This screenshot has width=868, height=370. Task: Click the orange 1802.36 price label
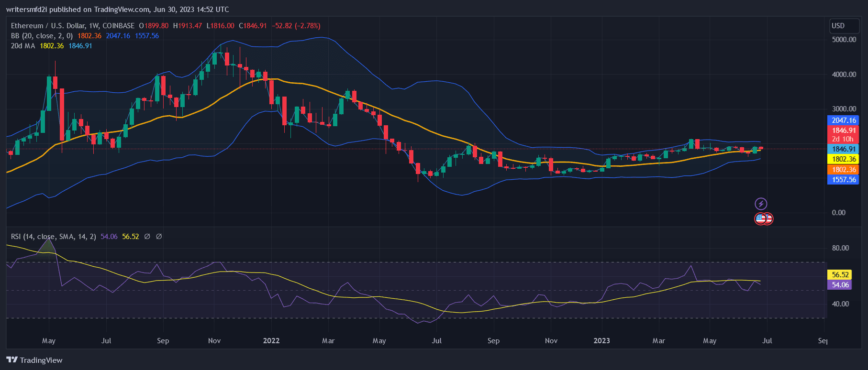[x=844, y=170]
